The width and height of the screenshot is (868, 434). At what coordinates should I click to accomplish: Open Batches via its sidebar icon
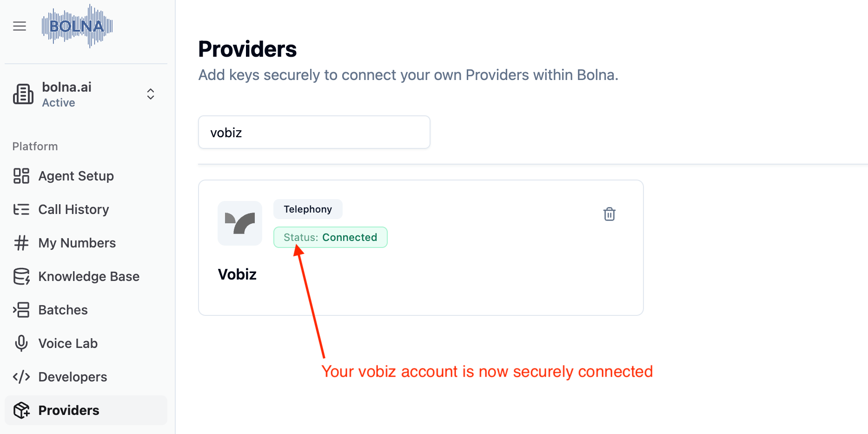click(x=21, y=310)
